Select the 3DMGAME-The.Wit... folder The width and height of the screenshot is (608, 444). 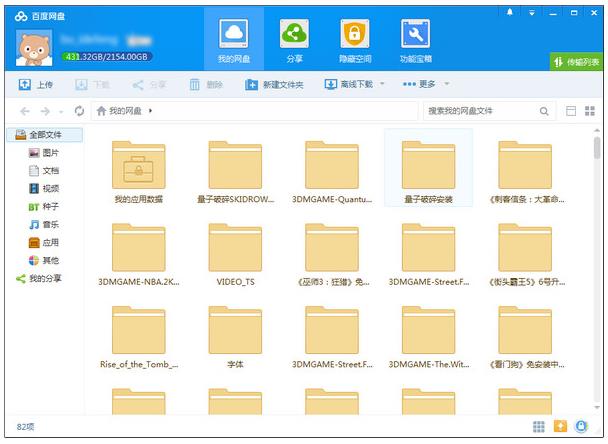coord(428,337)
